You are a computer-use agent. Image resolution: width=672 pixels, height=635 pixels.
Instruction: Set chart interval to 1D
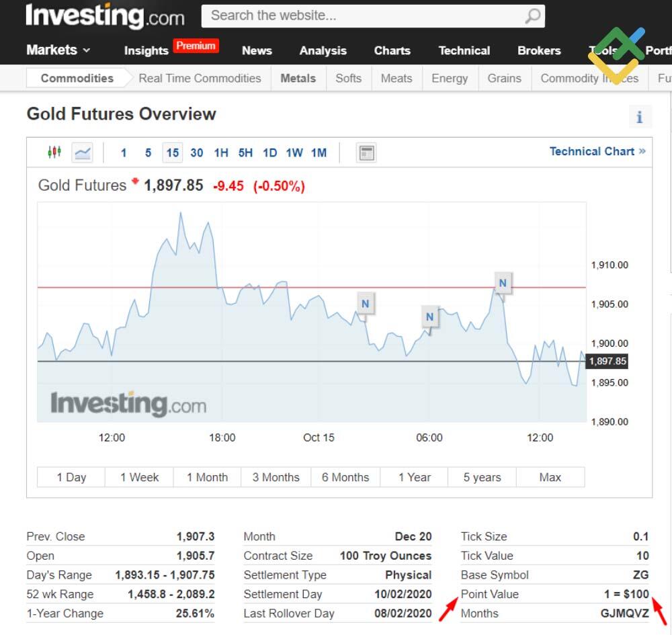[269, 153]
